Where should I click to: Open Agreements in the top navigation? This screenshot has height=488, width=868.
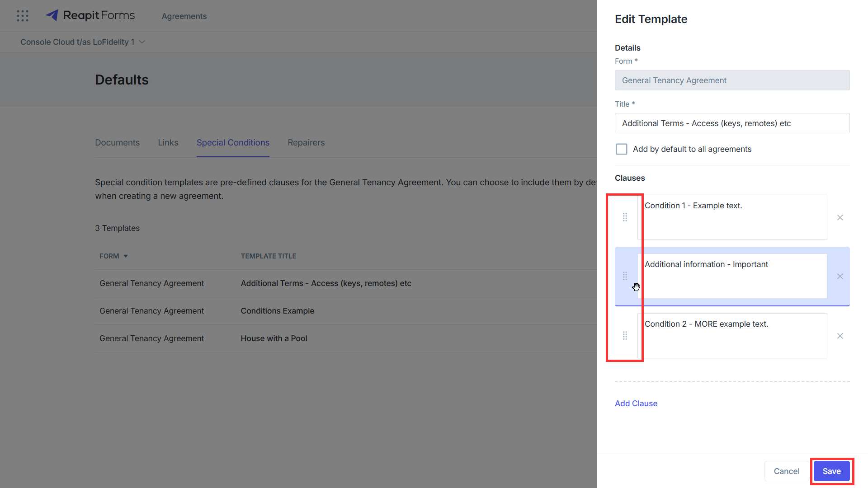(184, 16)
